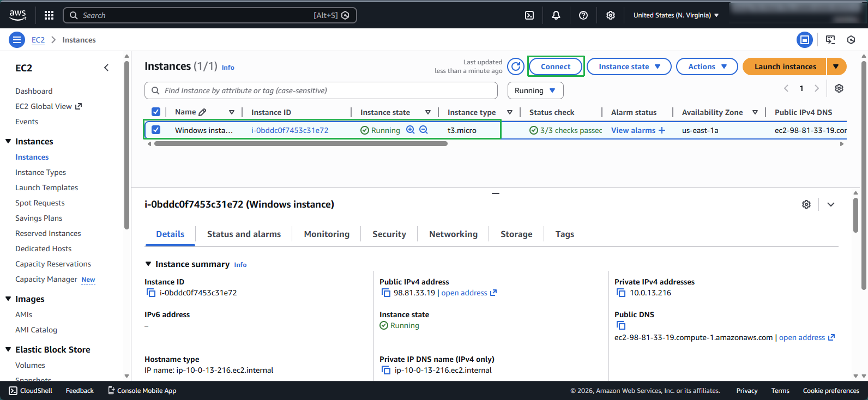Expand the Actions dropdown
Image resolution: width=868 pixels, height=400 pixels.
[707, 66]
